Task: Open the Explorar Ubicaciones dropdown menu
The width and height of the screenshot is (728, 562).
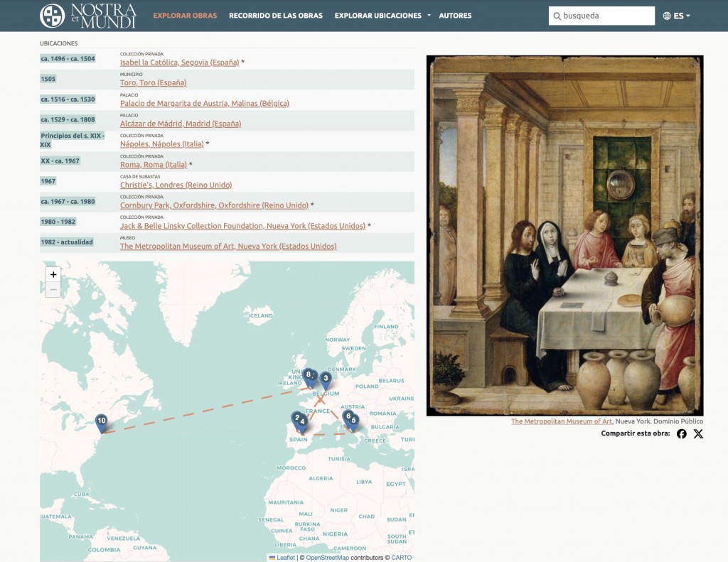Action: click(x=382, y=16)
